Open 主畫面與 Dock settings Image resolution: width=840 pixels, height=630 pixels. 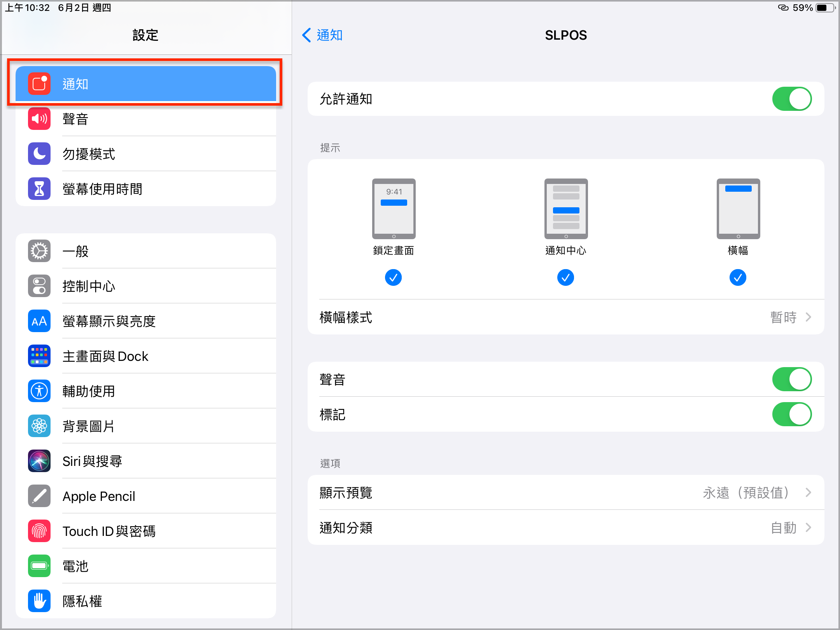pos(146,356)
